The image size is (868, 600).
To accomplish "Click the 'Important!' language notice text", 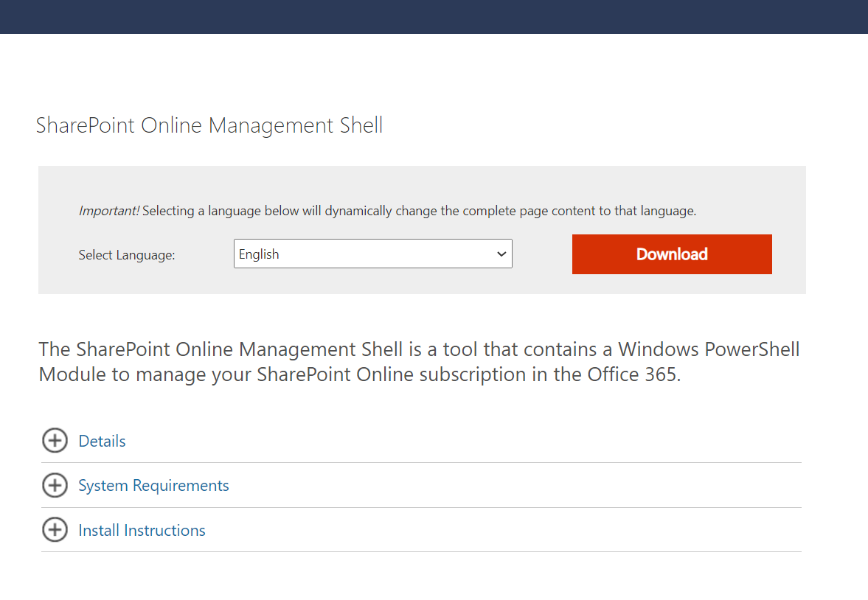I will (387, 211).
